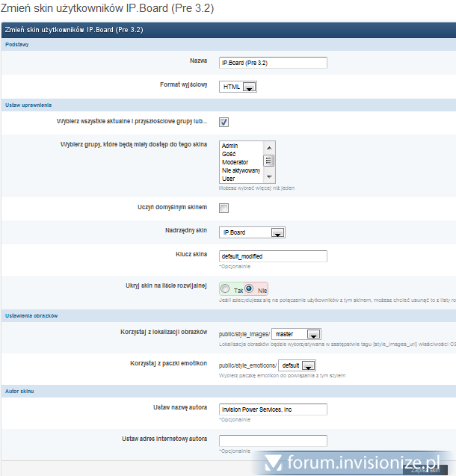The image size is (456, 476).
Task: Select Admin in the groups list
Action: click(229, 146)
